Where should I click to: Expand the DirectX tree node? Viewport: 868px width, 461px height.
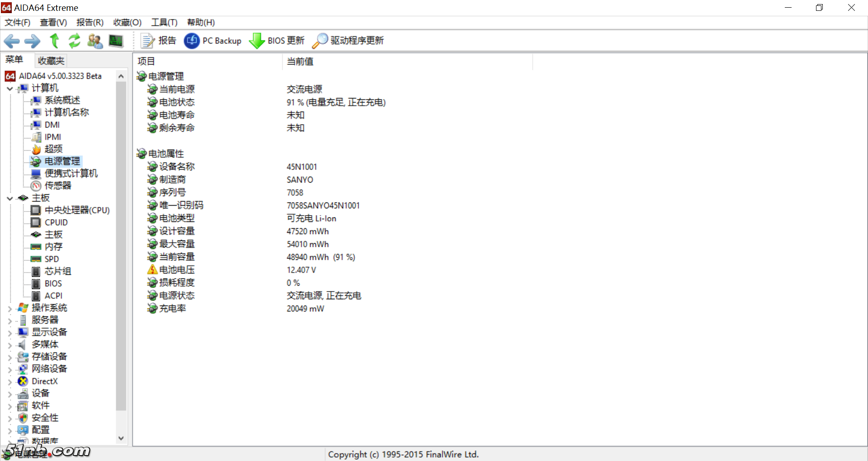point(9,382)
